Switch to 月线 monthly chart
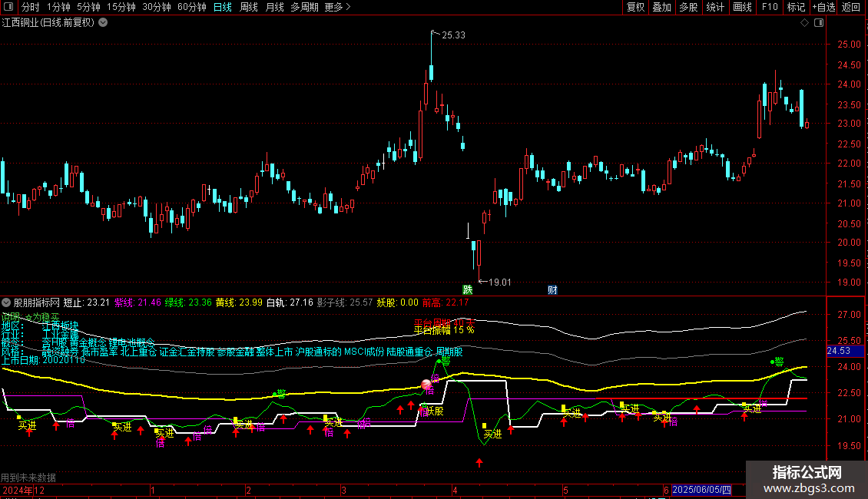 [274, 7]
